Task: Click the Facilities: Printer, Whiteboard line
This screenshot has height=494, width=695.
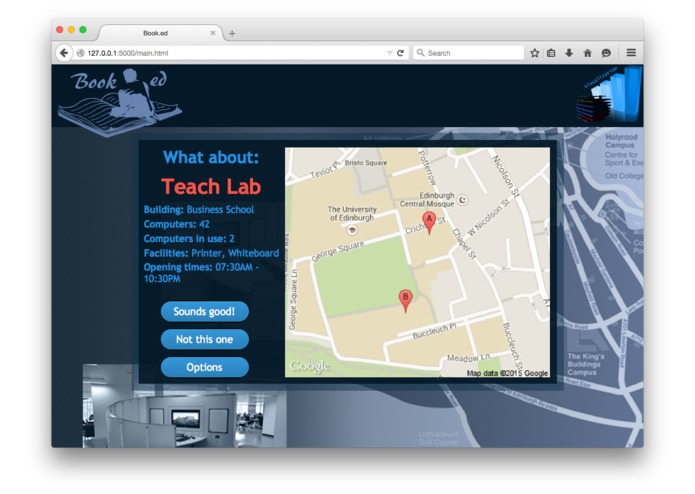Action: (x=211, y=253)
